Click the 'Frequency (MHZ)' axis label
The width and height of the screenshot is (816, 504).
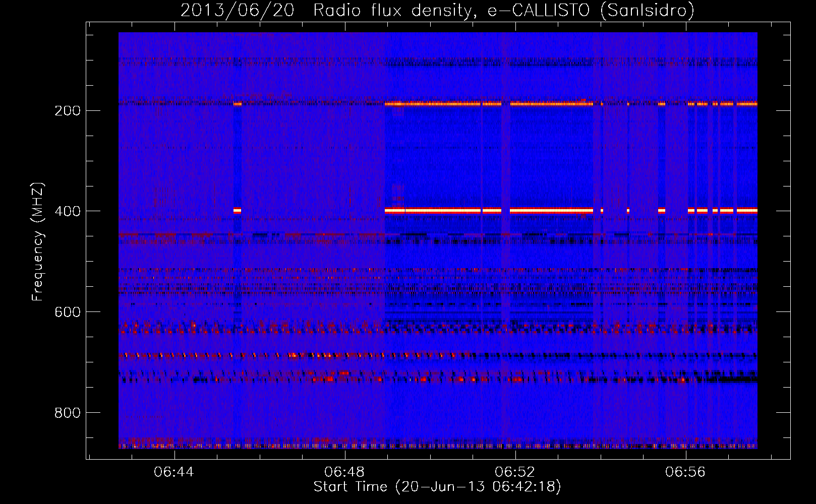[38, 241]
